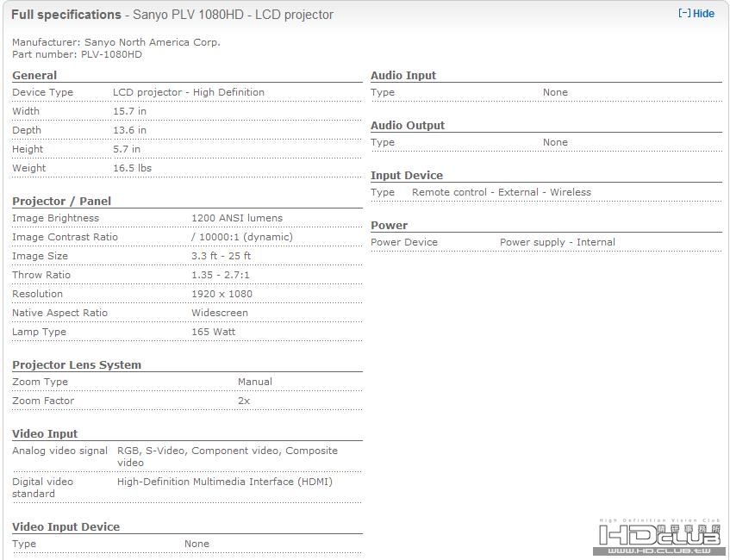Click the Analog video signal label
The height and width of the screenshot is (560, 730).
59,451
